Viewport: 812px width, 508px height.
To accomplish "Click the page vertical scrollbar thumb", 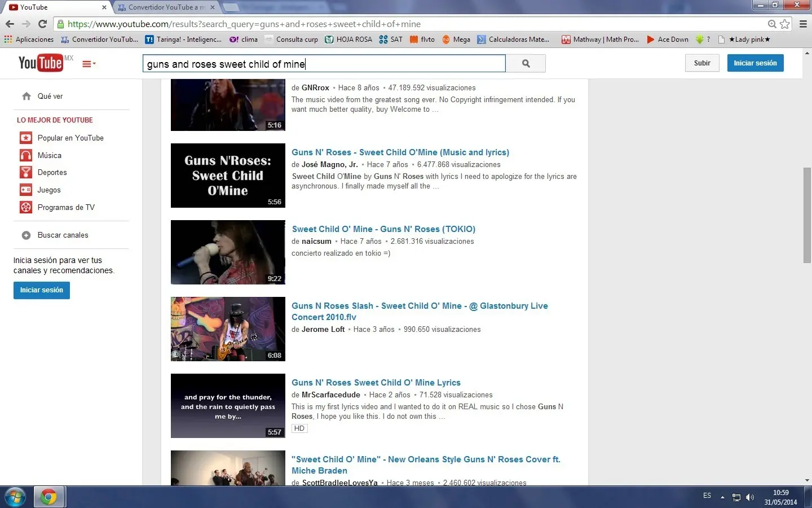I will (807, 214).
